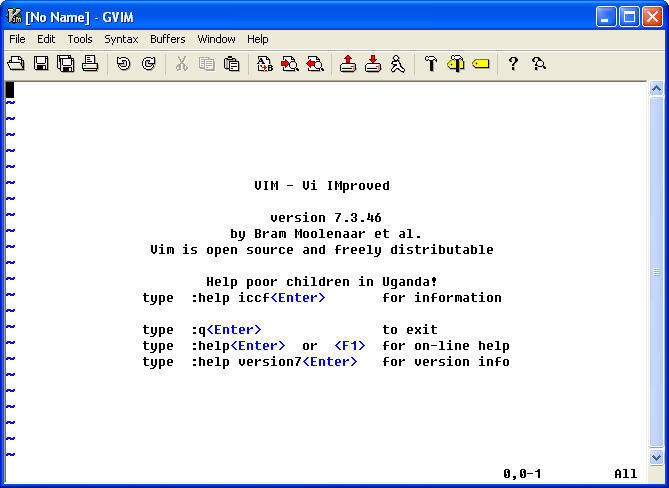Click the 'for on-line help' text

pos(446,346)
